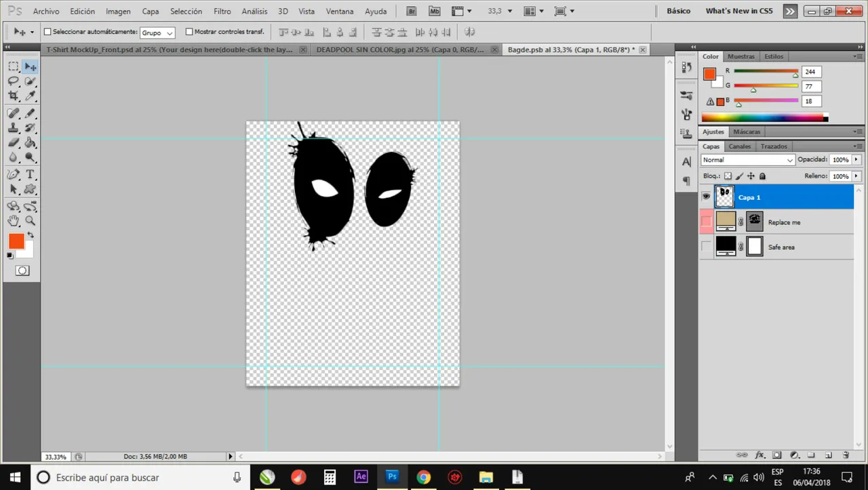The image size is (868, 490).
Task: Select the Eraser tool
Action: tap(13, 143)
